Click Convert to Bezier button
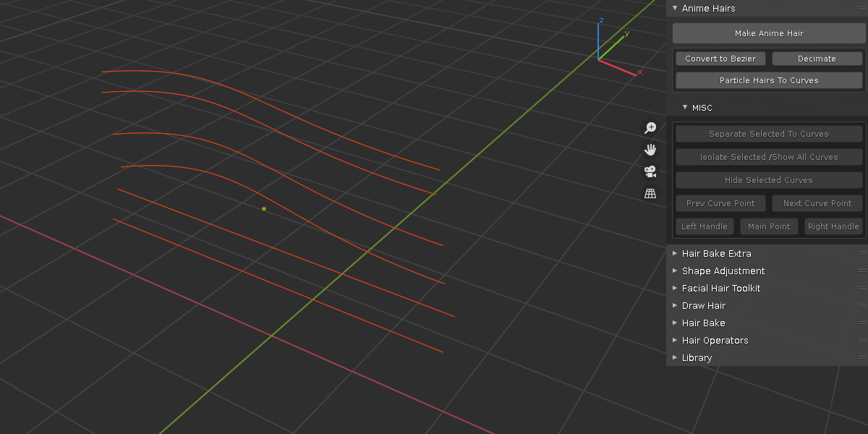Viewport: 868px width, 434px height. tap(720, 59)
